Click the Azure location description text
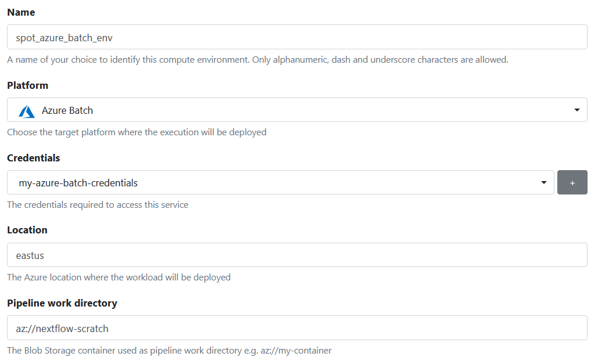 119,277
